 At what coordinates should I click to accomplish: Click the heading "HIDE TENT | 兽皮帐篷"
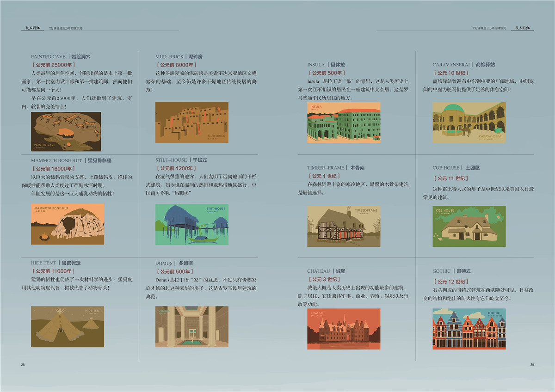pyautogui.click(x=56, y=263)
